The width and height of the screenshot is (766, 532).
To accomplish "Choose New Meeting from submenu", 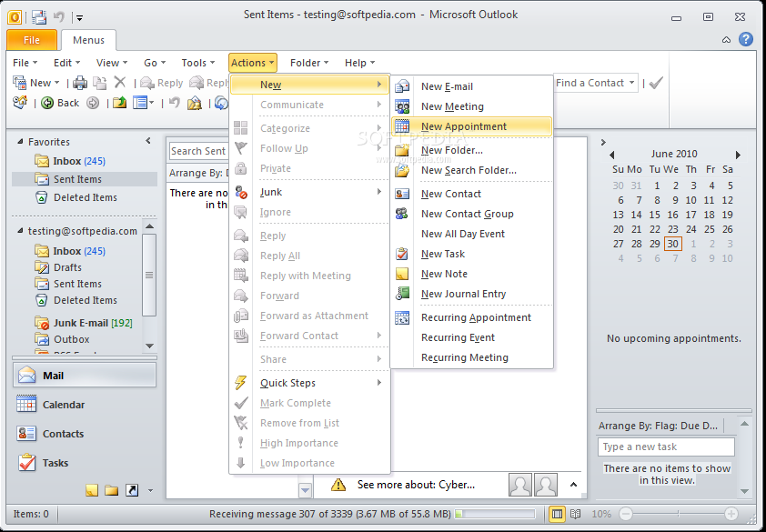I will (x=472, y=106).
